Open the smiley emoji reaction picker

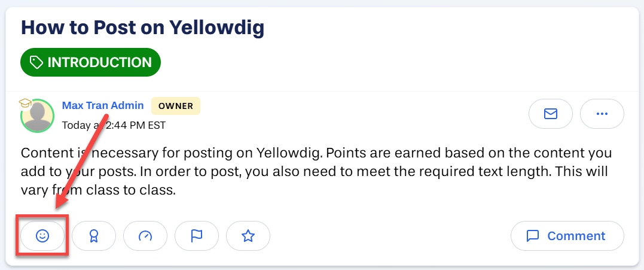pos(42,236)
